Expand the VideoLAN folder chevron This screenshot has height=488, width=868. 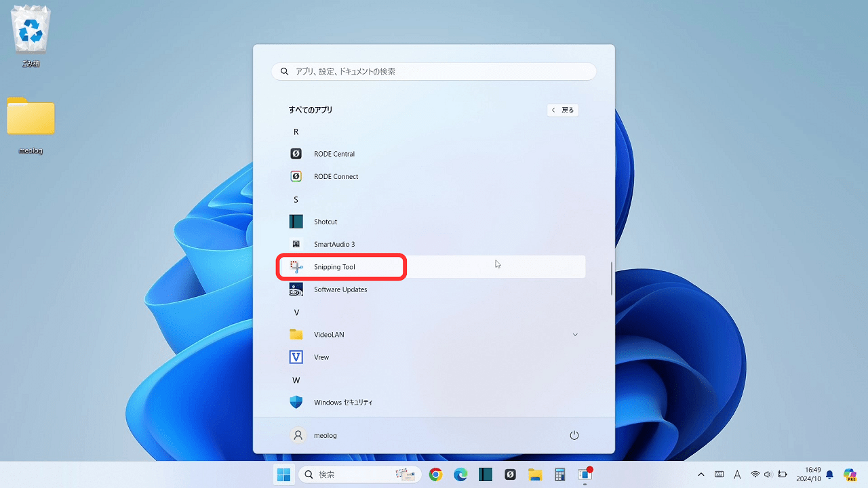click(575, 335)
